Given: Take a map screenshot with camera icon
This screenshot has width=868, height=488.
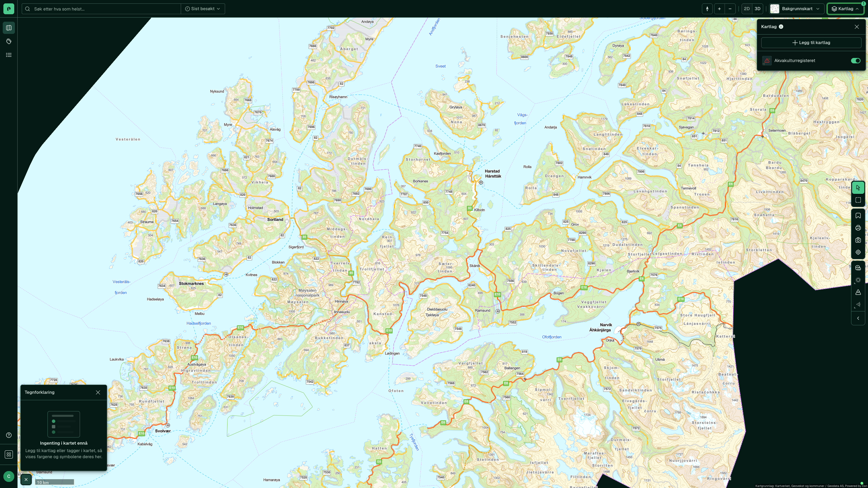Looking at the screenshot, I should click(x=858, y=240).
